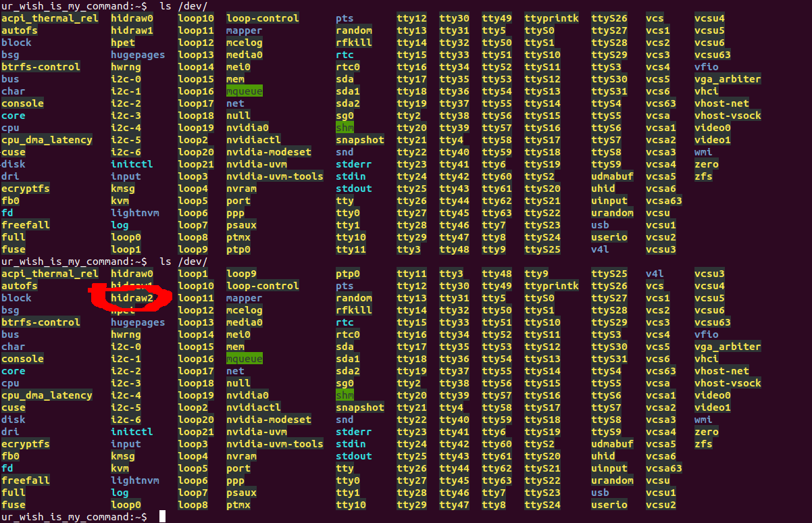Select 'ttyS31' in the first ls listing
Screen dimensions: 812x523
609,91
